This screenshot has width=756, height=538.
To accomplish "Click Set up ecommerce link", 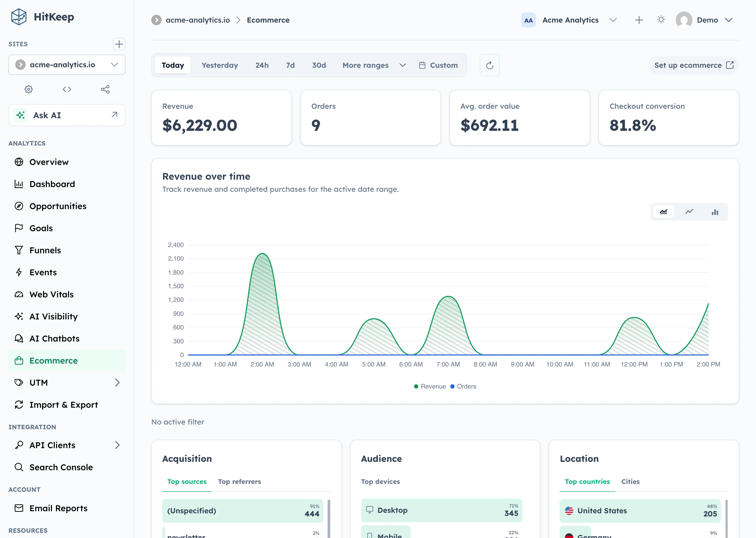I will tap(694, 65).
